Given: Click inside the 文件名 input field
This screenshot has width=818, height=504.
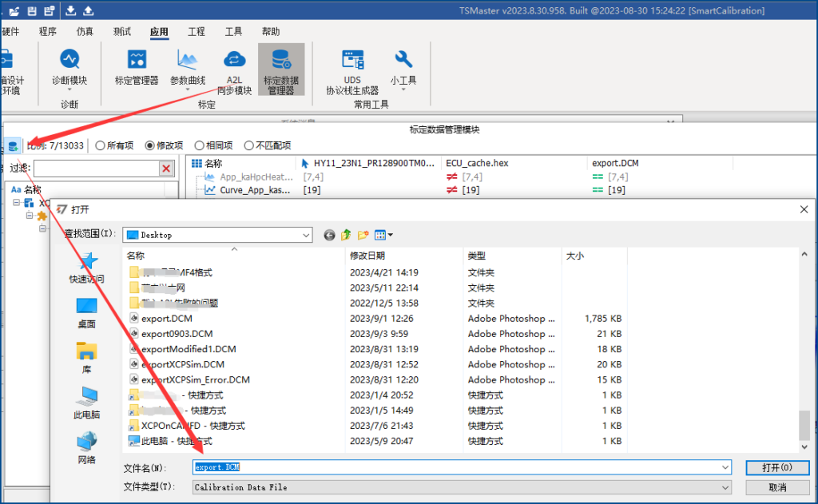Looking at the screenshot, I should [399, 466].
